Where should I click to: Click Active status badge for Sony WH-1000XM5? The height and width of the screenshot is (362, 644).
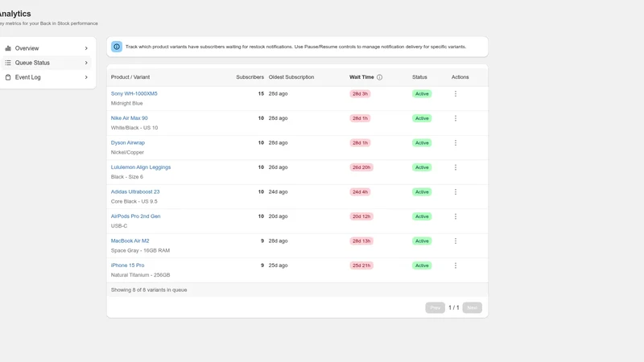422,94
